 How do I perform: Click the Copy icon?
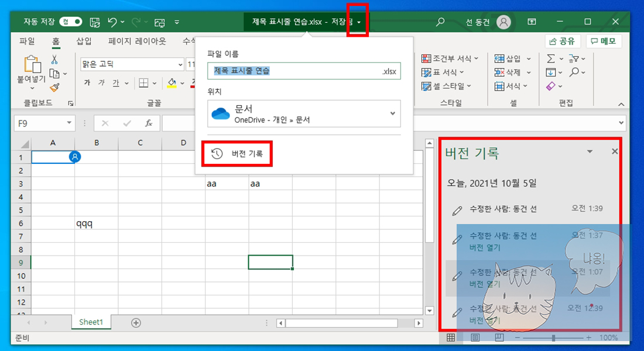[x=54, y=74]
